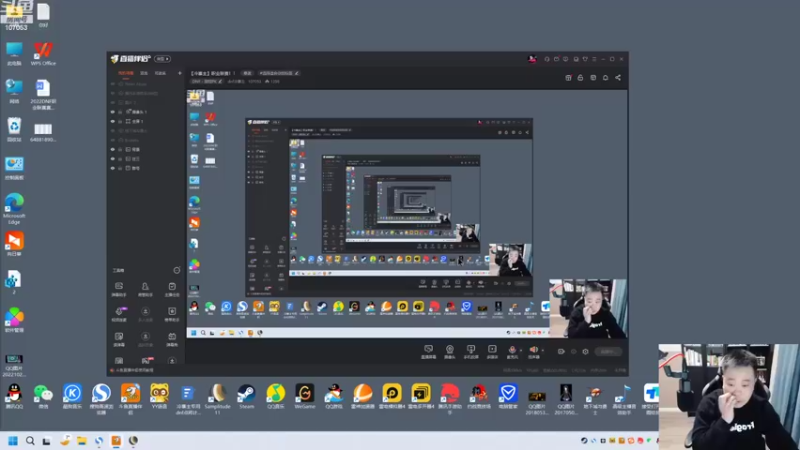Open the settings gear beside start button

click(x=585, y=352)
